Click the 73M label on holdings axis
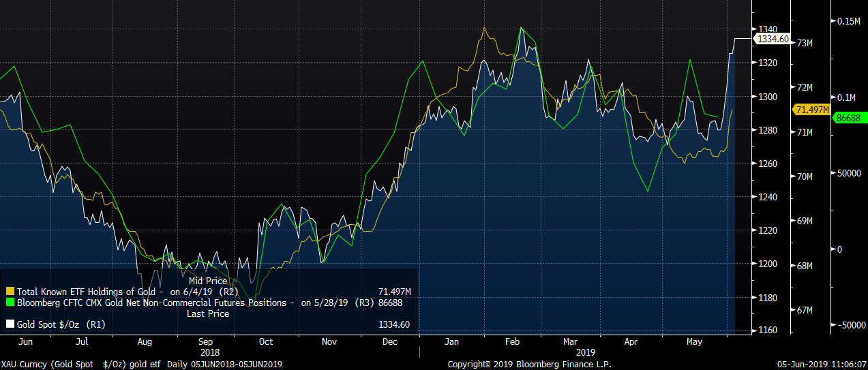This screenshot has height=370, width=868. pos(805,43)
